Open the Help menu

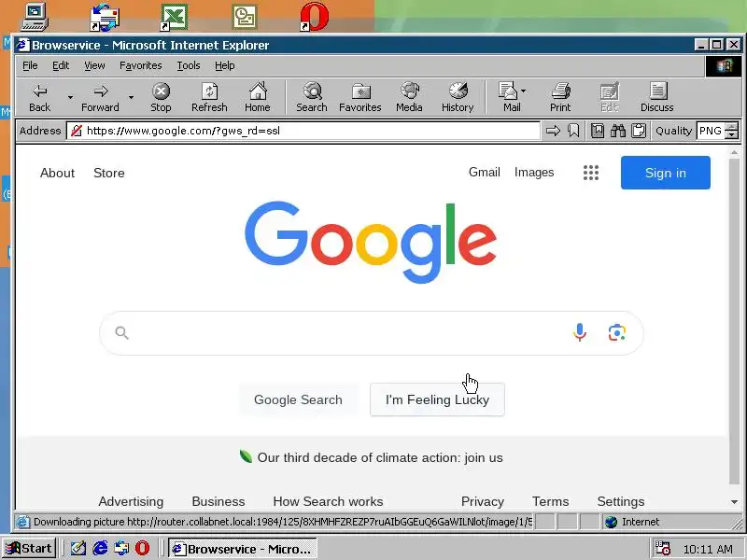(224, 65)
